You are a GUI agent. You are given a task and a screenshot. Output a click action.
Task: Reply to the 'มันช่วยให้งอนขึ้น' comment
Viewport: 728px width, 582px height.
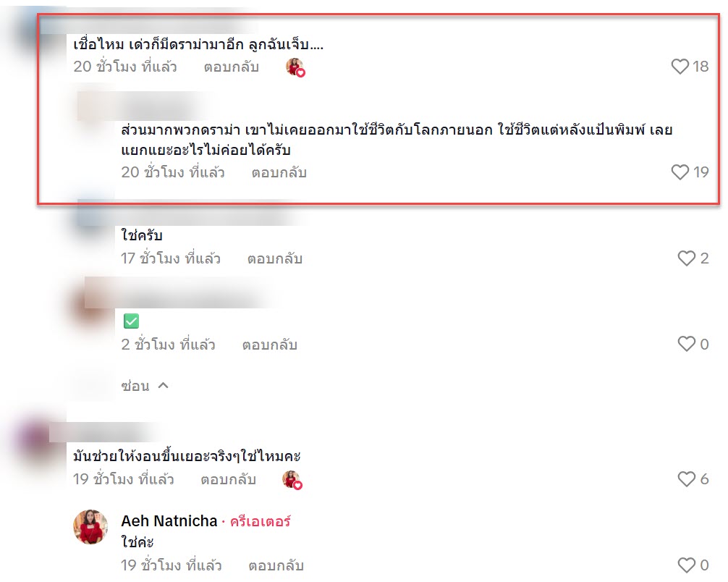coord(229,479)
